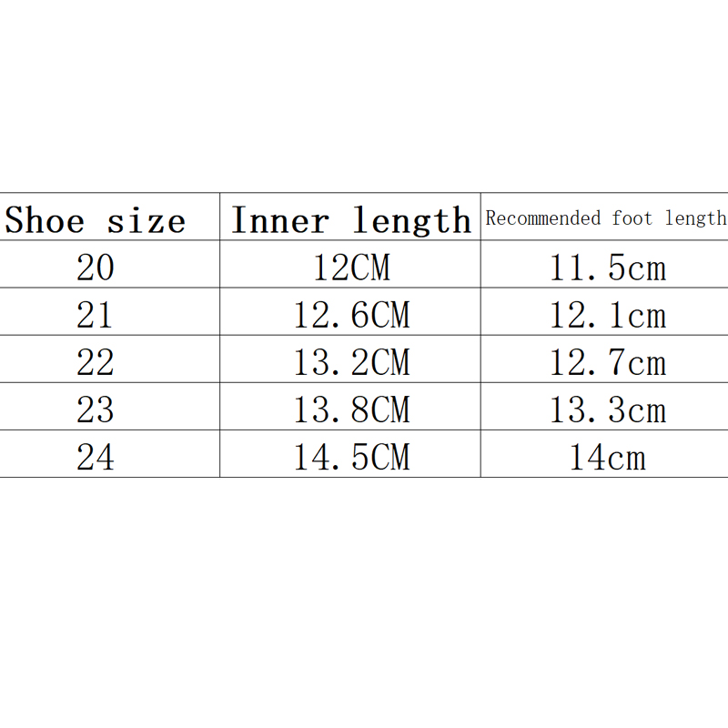728x728 pixels.
Task: Choose the 13.3cm foot length cell
Action: (x=607, y=409)
